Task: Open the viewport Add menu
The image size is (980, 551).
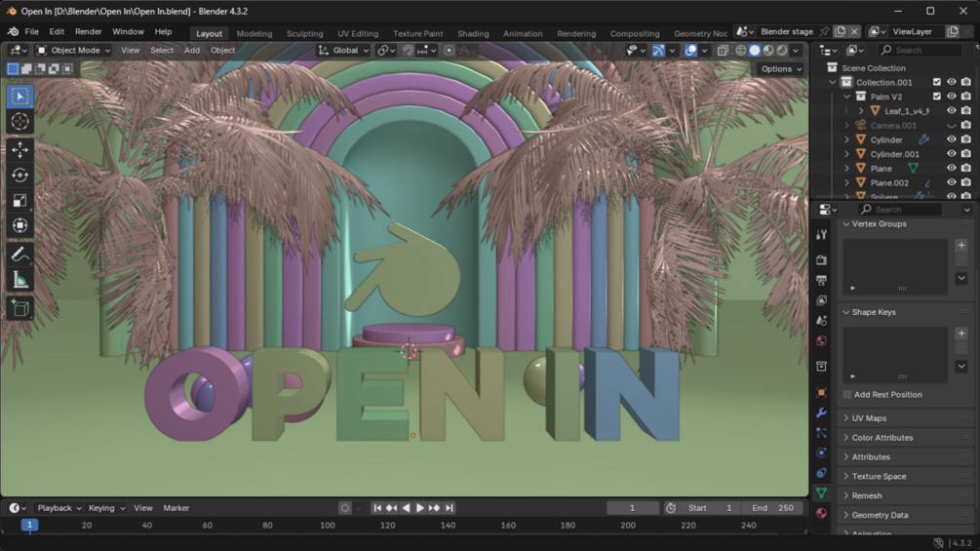Action: coord(192,51)
